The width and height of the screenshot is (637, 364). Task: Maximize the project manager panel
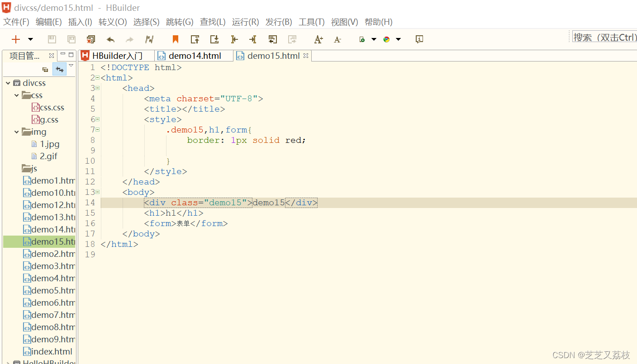(x=71, y=55)
